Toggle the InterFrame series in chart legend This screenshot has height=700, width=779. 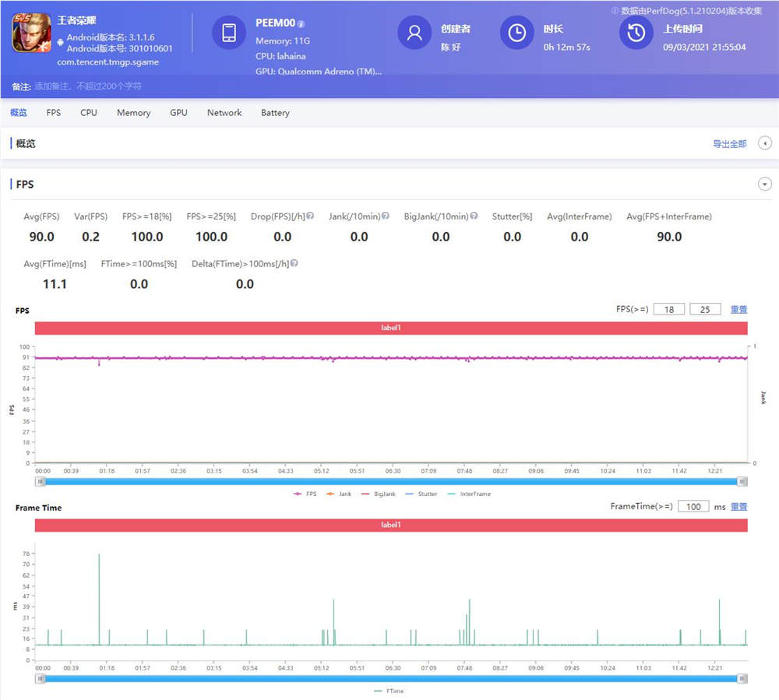click(469, 494)
